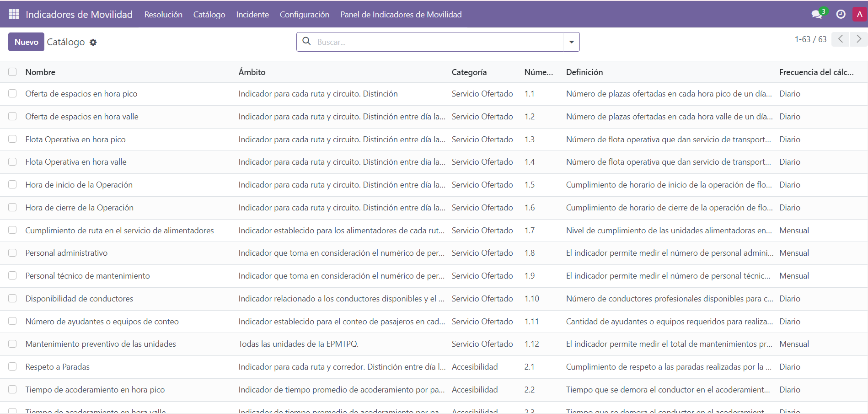The image size is (868, 414).
Task: Open the Incidente menu
Action: coord(252,15)
